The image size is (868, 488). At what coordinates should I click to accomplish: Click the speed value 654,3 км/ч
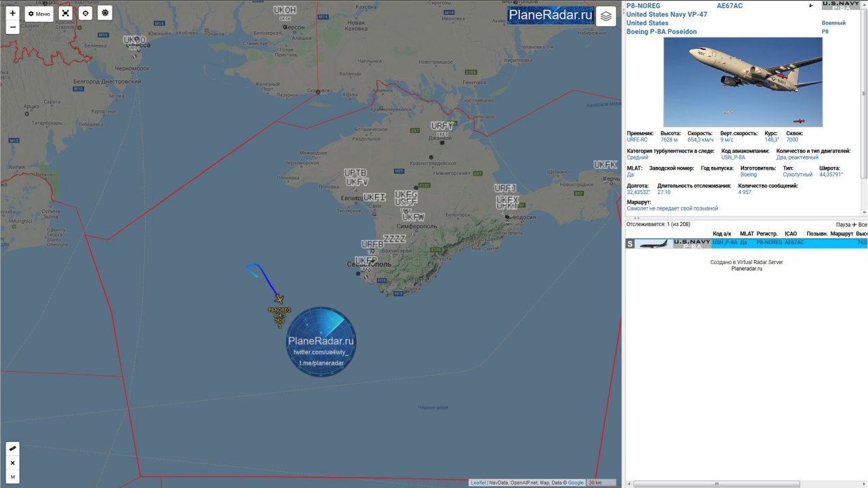701,139
